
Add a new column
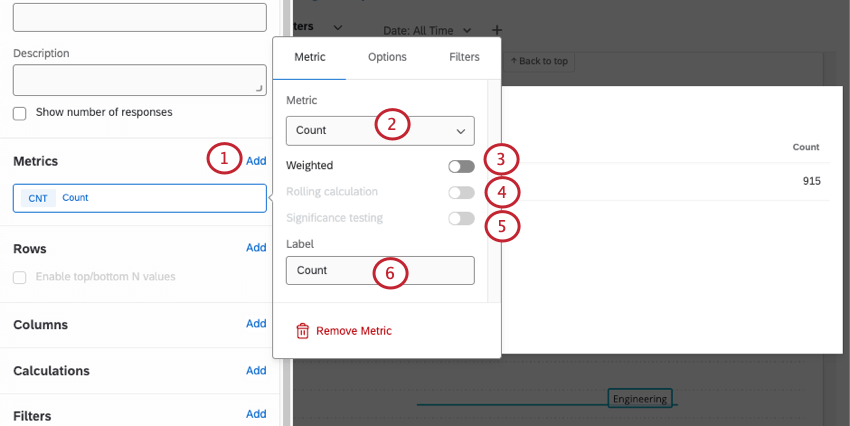tap(256, 324)
